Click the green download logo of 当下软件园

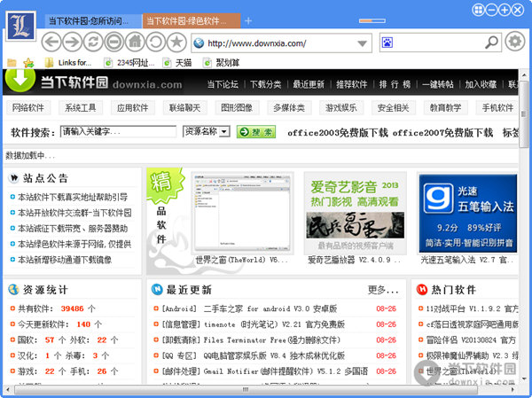[x=20, y=80]
